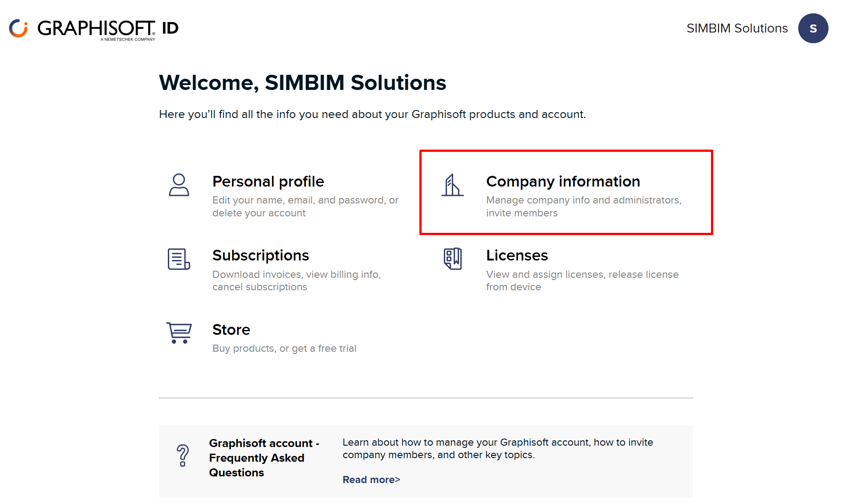The width and height of the screenshot is (853, 504).
Task: Open the user avatar circle S
Action: point(813,28)
